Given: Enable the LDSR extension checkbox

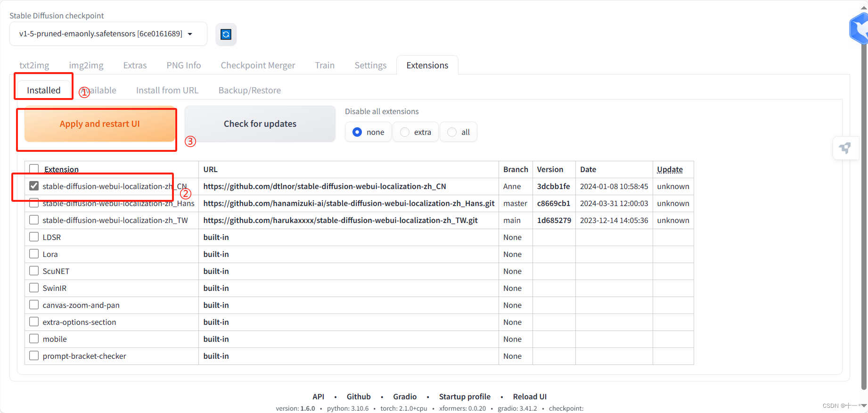Looking at the screenshot, I should coord(34,237).
